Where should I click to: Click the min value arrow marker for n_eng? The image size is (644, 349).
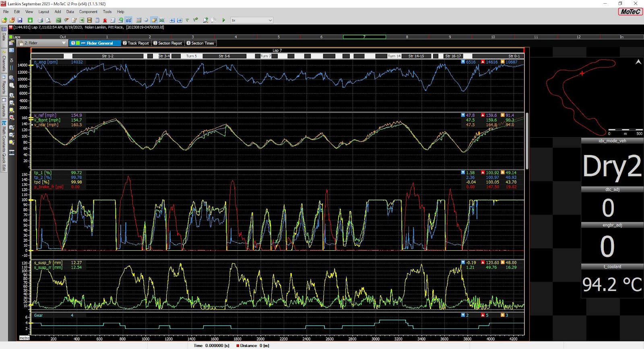[x=463, y=62]
